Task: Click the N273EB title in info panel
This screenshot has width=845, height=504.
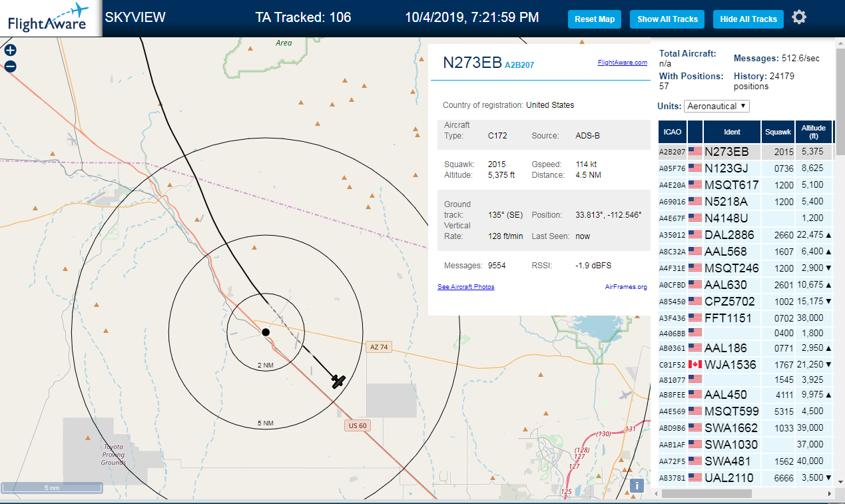Action: (x=472, y=63)
